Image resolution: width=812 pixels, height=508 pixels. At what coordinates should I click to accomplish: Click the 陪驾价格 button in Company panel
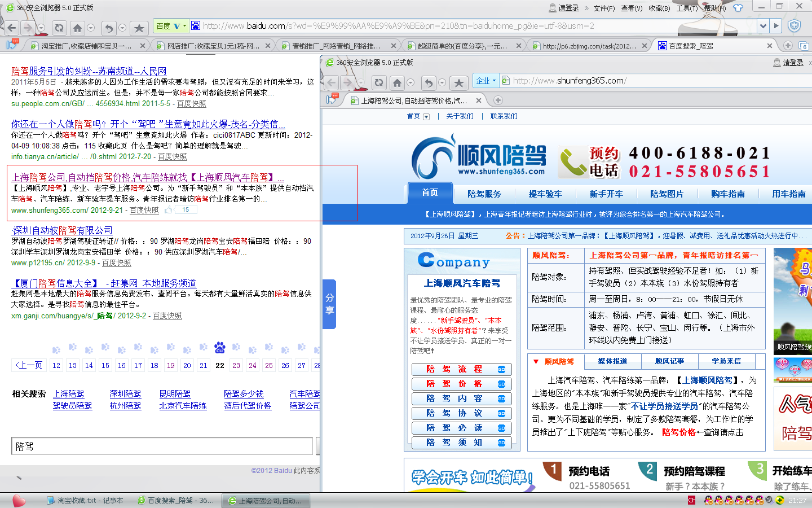(461, 384)
